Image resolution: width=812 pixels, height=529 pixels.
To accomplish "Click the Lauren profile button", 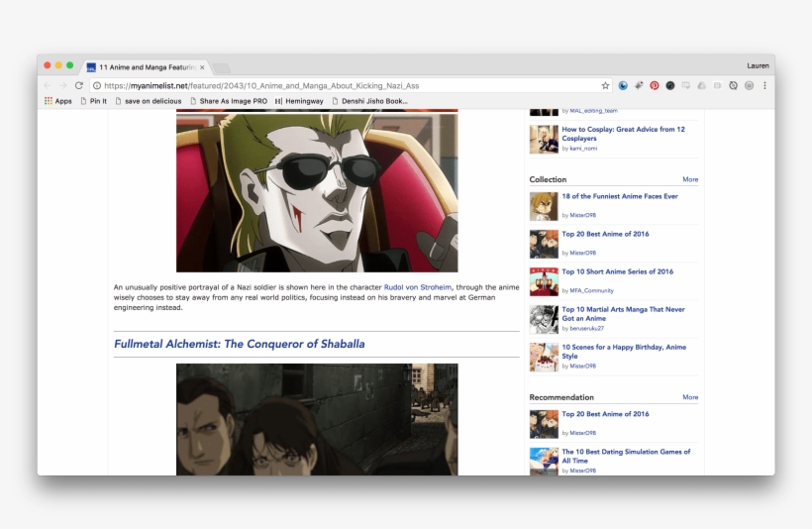I will pyautogui.click(x=758, y=65).
